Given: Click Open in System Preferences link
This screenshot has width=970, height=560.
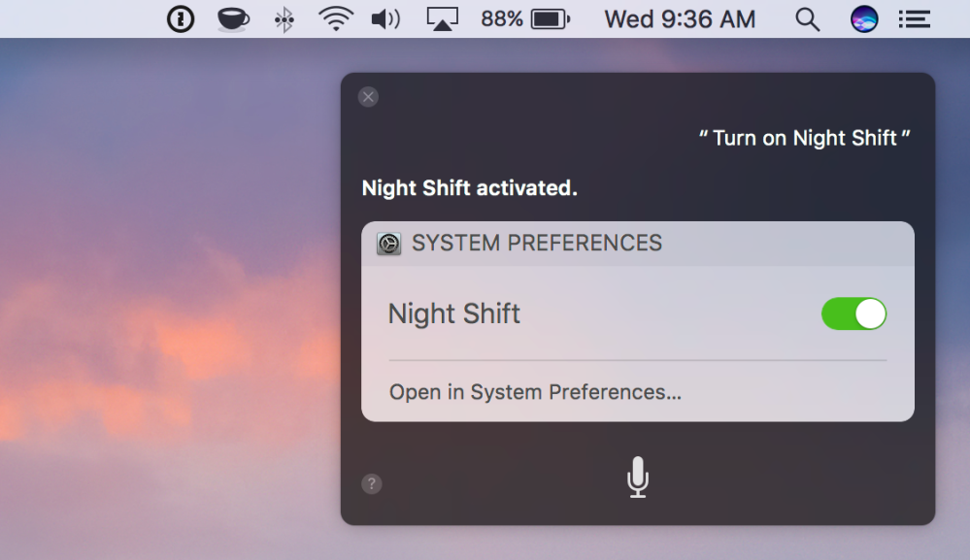Looking at the screenshot, I should click(x=535, y=392).
